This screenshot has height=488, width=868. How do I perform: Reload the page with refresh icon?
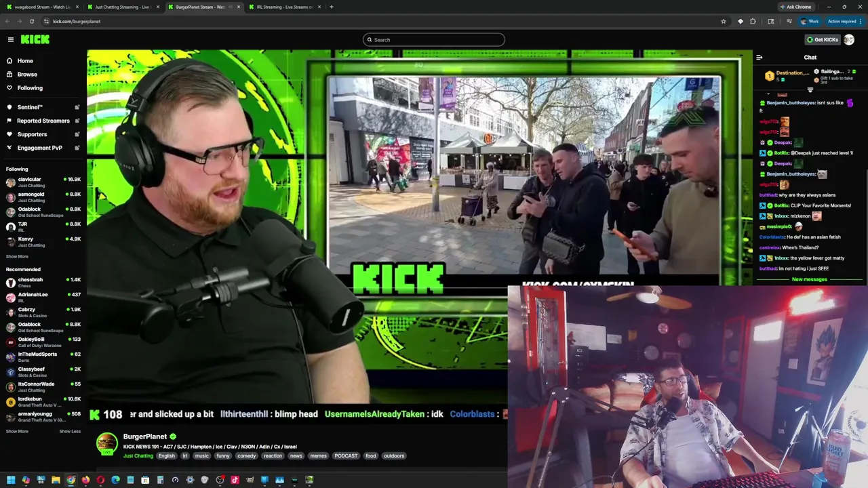click(31, 21)
